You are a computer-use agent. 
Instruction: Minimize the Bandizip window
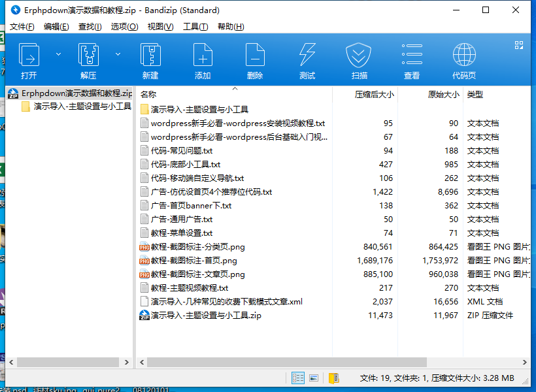click(456, 10)
